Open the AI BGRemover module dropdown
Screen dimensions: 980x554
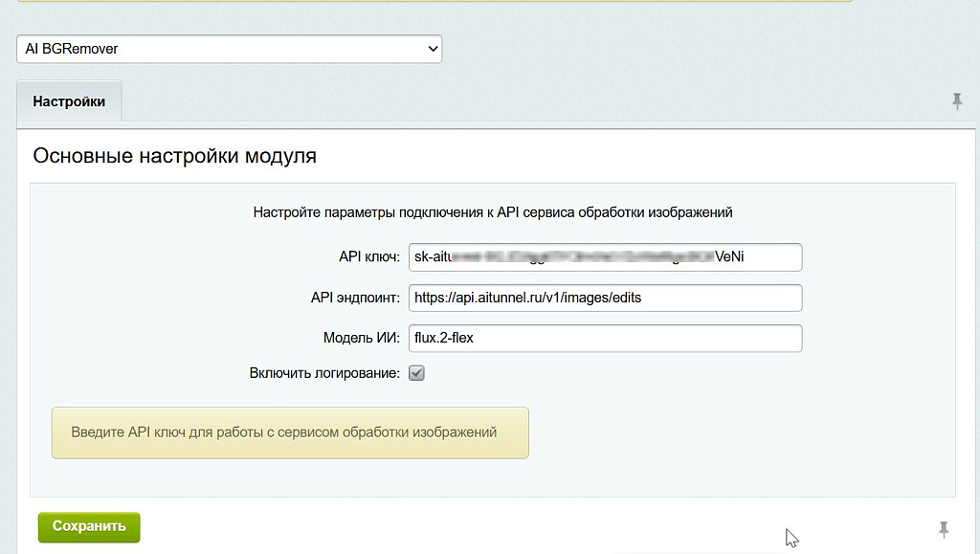coord(228,49)
